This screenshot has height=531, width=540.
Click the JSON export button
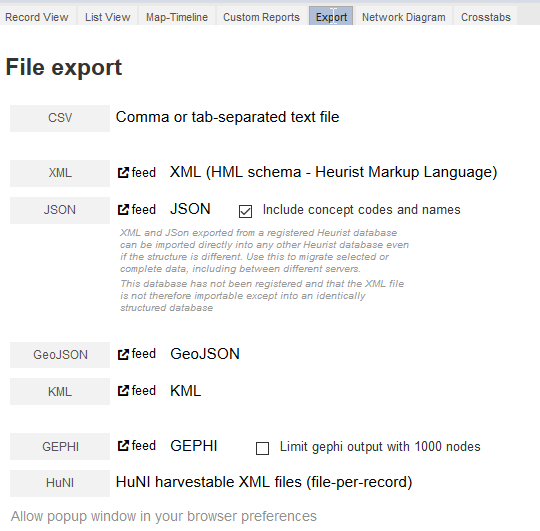(60, 210)
